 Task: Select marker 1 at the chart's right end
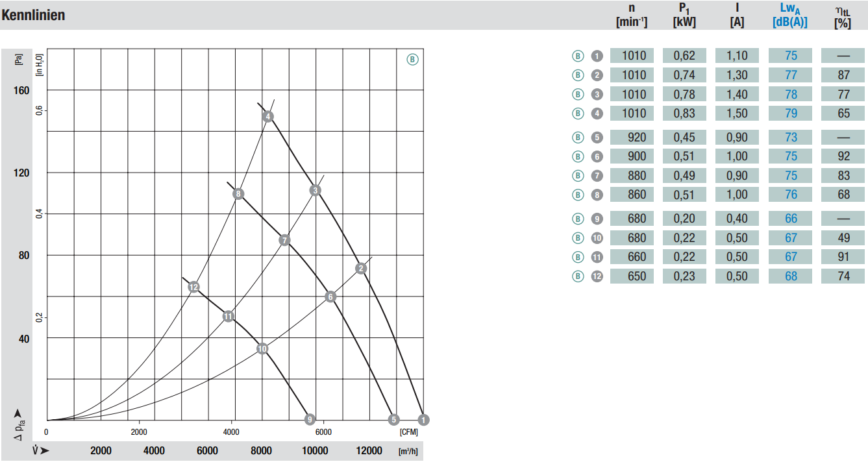pos(424,419)
